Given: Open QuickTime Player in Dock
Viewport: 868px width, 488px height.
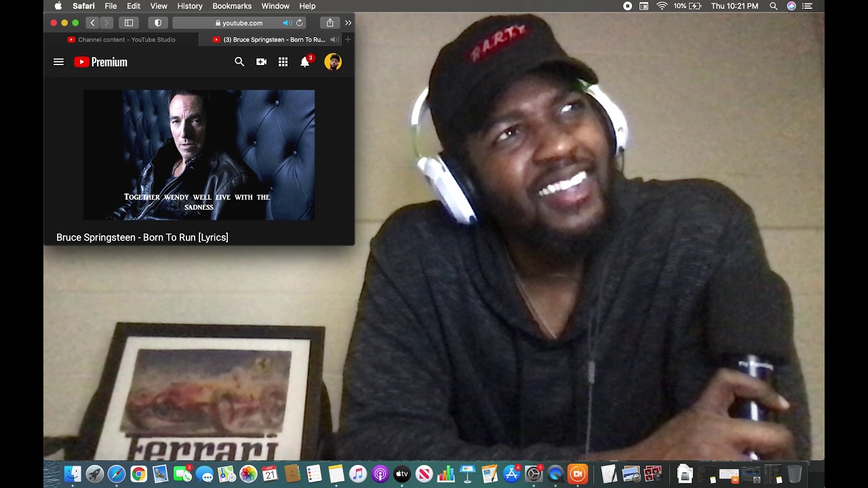Looking at the screenshot, I should 556,474.
